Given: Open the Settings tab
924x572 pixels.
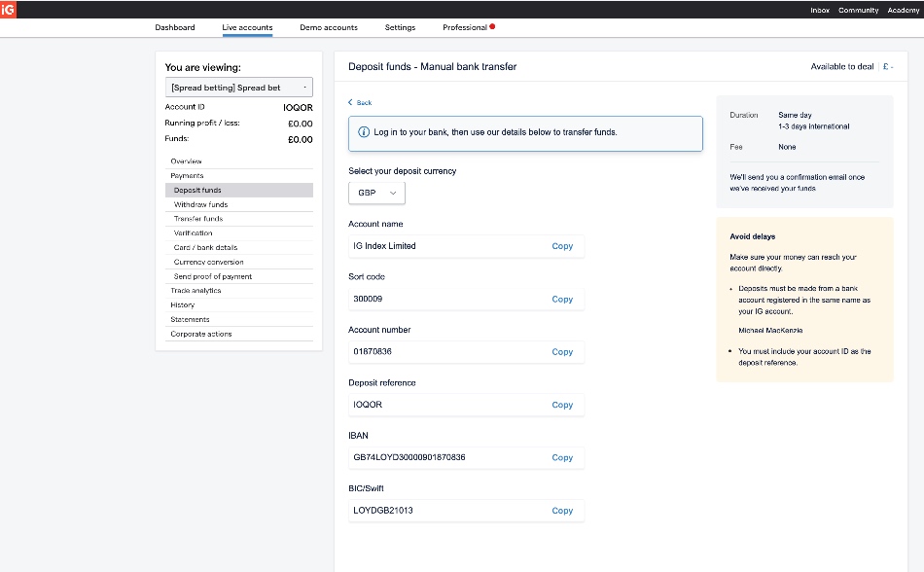Looking at the screenshot, I should point(400,27).
